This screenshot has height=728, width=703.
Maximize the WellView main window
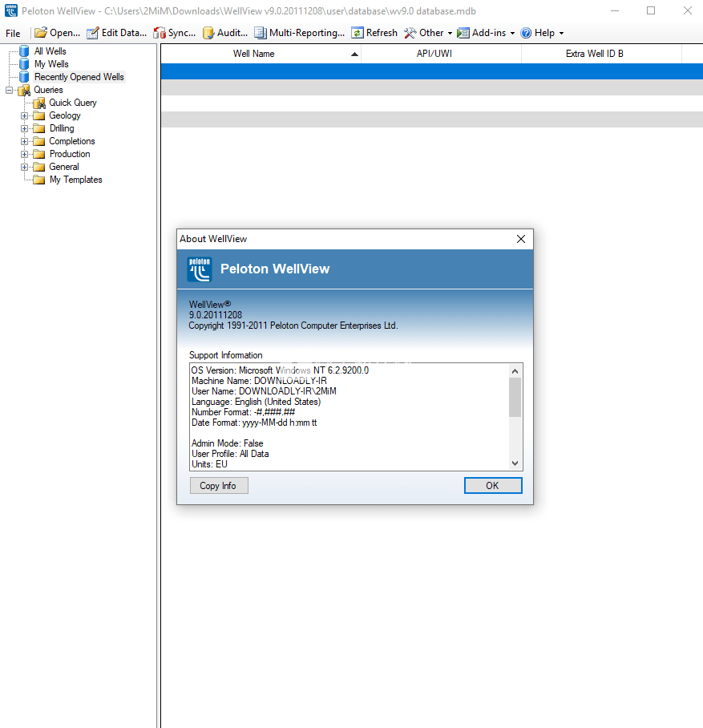tap(651, 10)
